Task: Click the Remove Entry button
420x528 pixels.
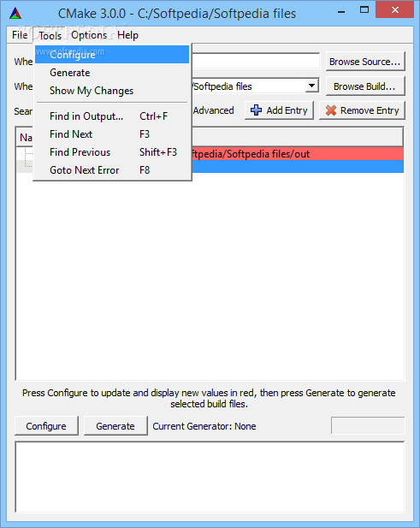Action: [362, 110]
